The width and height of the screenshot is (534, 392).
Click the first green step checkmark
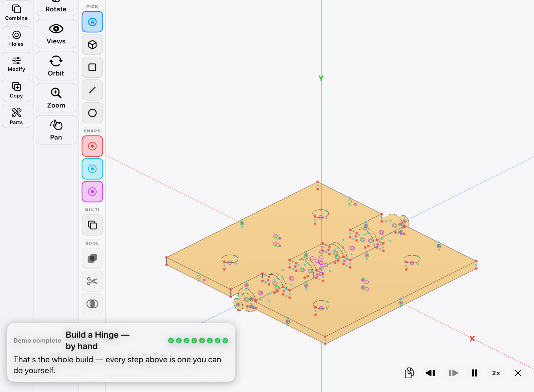tap(171, 341)
